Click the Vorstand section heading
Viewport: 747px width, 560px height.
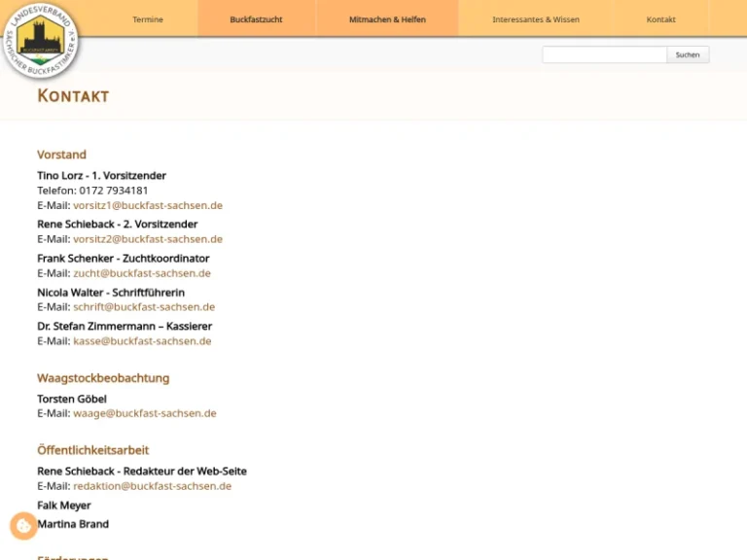point(61,155)
